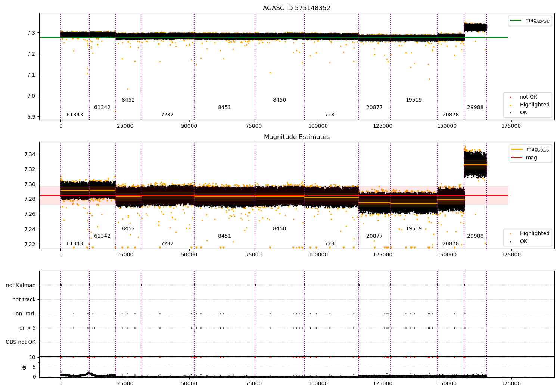Click the "OBS not OK" axis label

21,342
